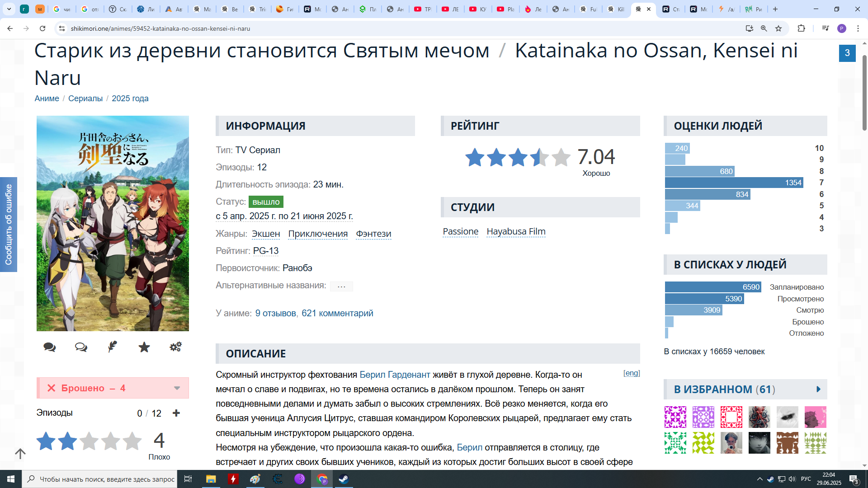Click the feather write review icon
The width and height of the screenshot is (868, 488).
113,347
